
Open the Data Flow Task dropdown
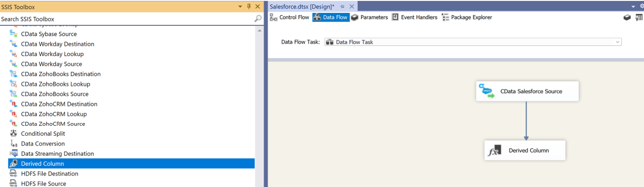[x=617, y=42]
